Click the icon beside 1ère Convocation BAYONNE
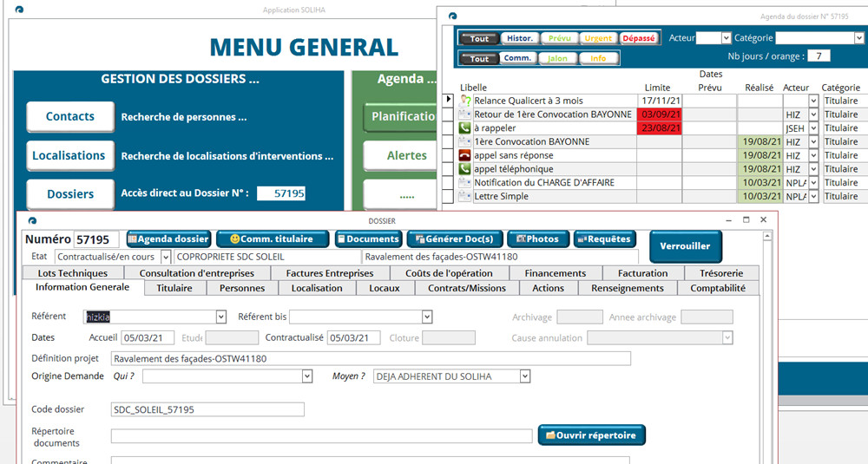This screenshot has width=868, height=464. (464, 141)
